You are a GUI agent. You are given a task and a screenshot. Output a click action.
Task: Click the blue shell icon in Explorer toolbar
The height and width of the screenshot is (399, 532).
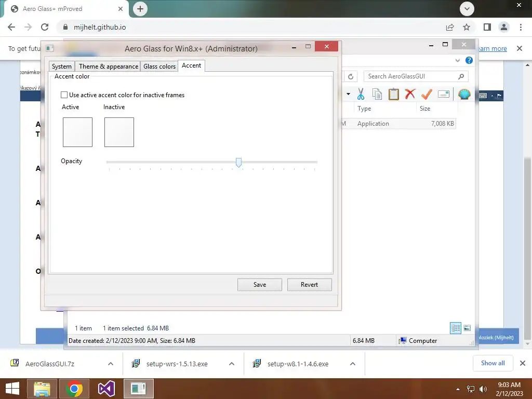coord(464,94)
